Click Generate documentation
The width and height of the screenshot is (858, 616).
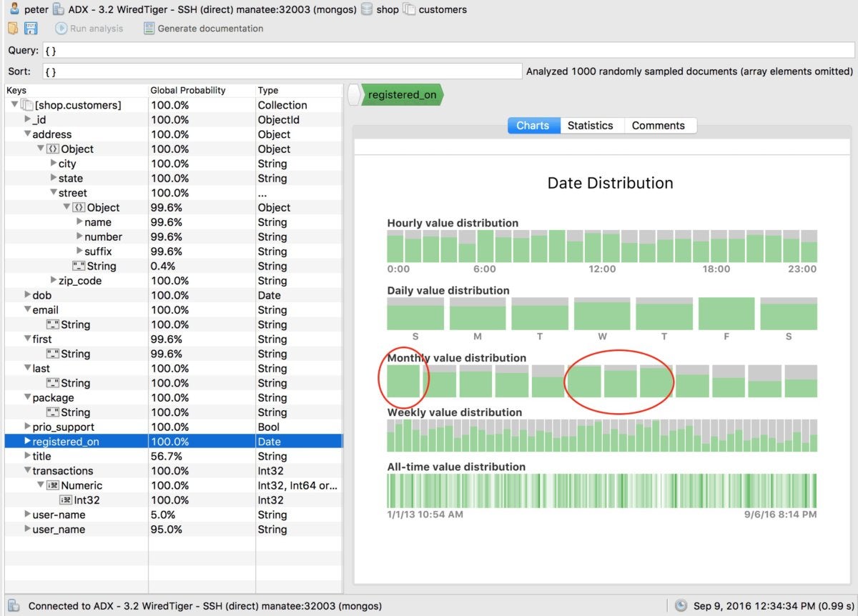pos(203,29)
